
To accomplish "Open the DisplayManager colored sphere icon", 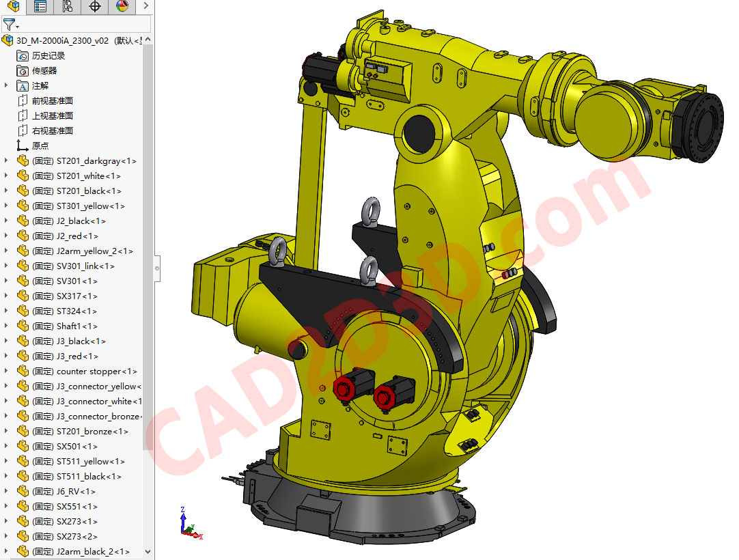I will pyautogui.click(x=122, y=7).
